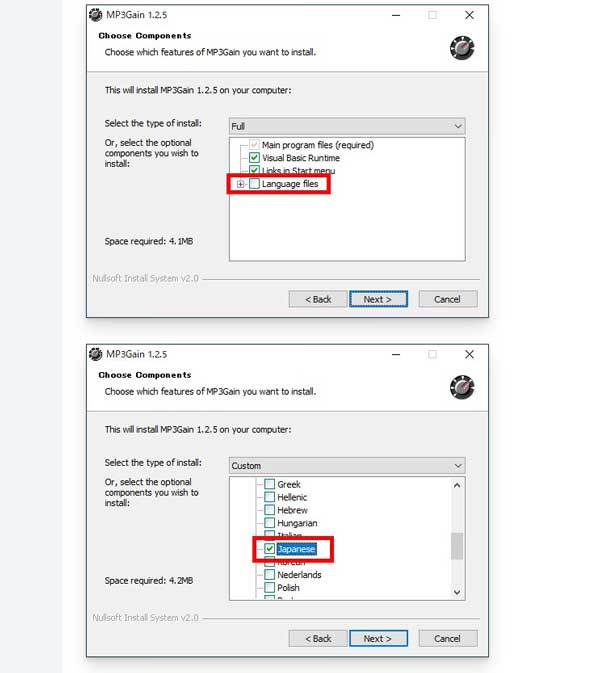This screenshot has height=673, width=600.
Task: Uncheck the Japanese language checkbox
Action: tap(269, 549)
